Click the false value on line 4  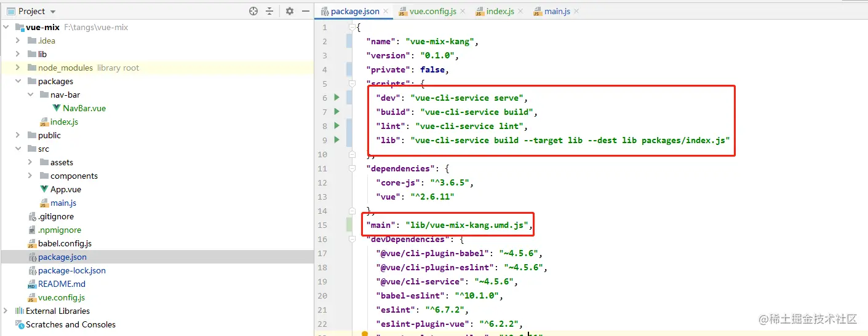click(x=432, y=69)
